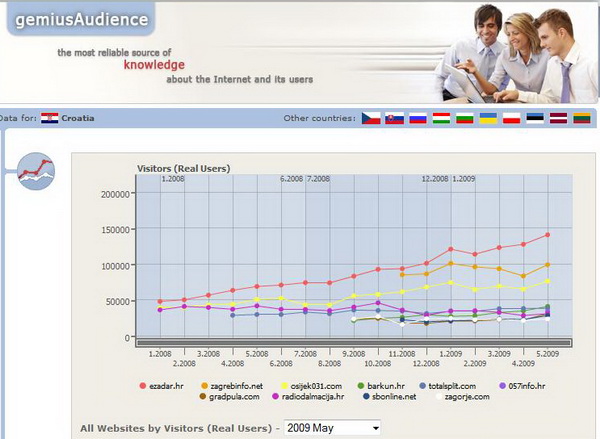Screen dimensions: 600x439
Task: Click the chart icon in left sidebar
Action: click(36, 170)
